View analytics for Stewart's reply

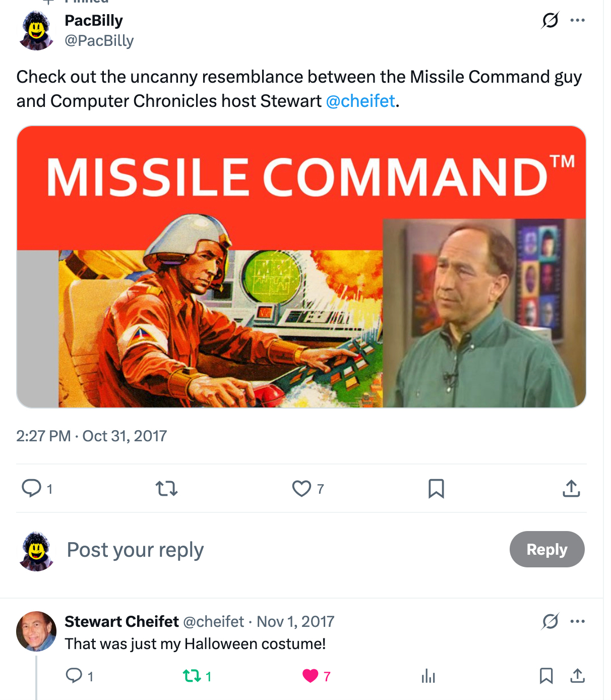click(x=428, y=675)
